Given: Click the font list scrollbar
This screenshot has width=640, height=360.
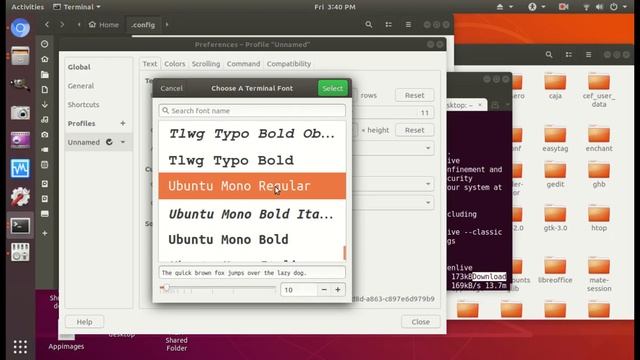Looking at the screenshot, I should click(x=344, y=253).
